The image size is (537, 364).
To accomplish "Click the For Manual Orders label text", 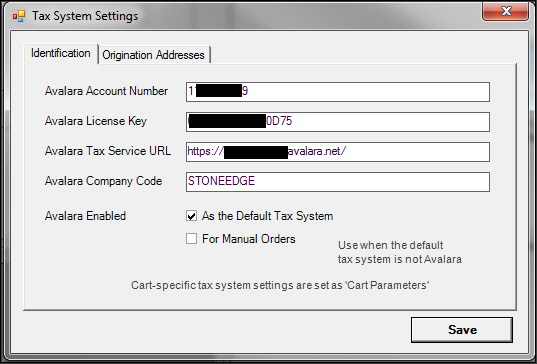I will (x=249, y=239).
